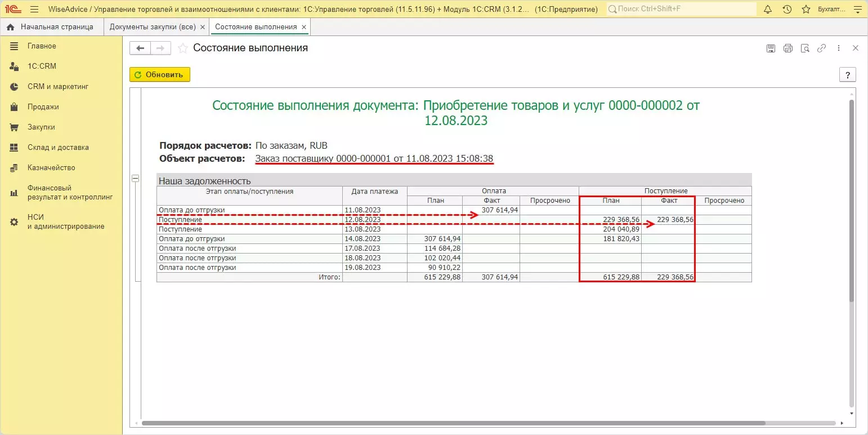The image size is (868, 435).
Task: Open the service settings dropdown menu
Action: tap(857, 10)
